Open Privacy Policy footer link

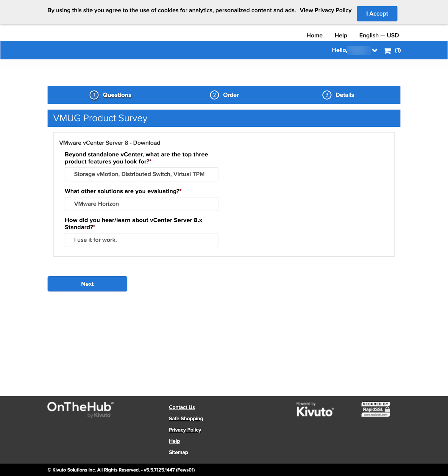185,430
